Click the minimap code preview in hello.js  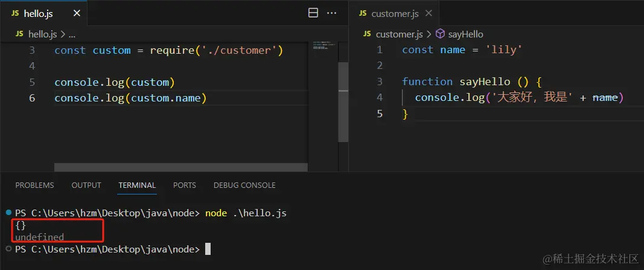(324, 46)
